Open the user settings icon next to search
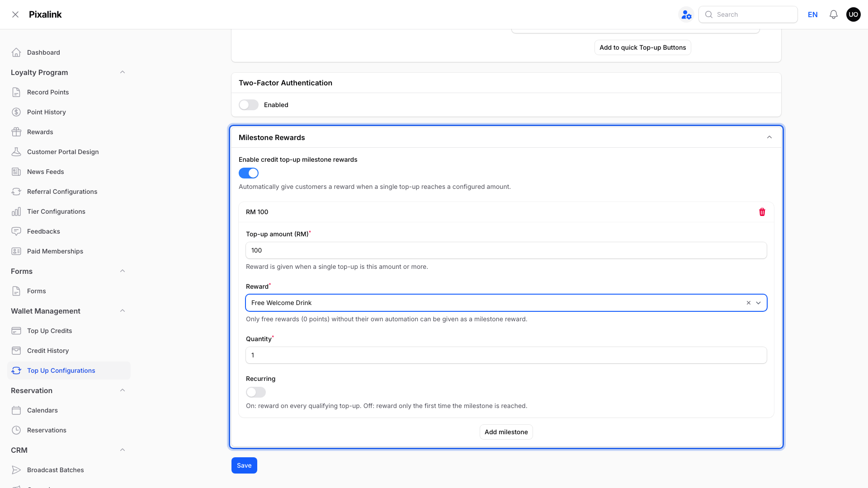This screenshot has height=488, width=868. tap(686, 14)
